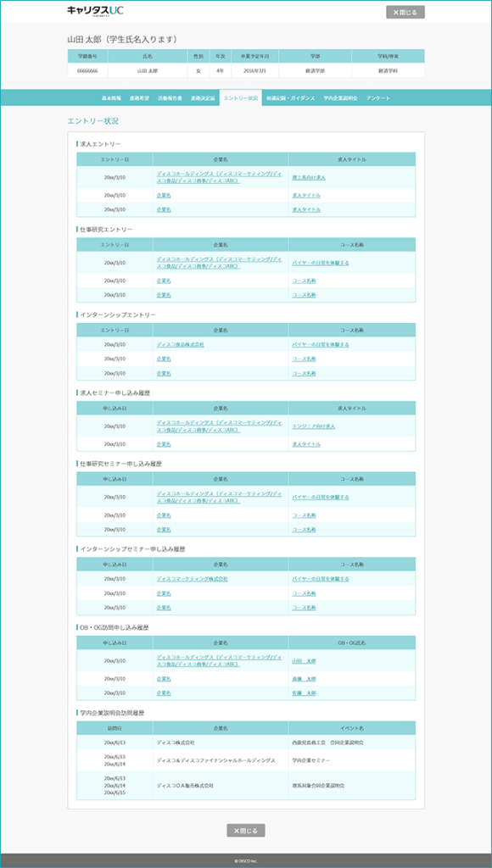The width and height of the screenshot is (492, 868).
Task: Click the OB・OG氏名 column header
Action: coord(352,643)
